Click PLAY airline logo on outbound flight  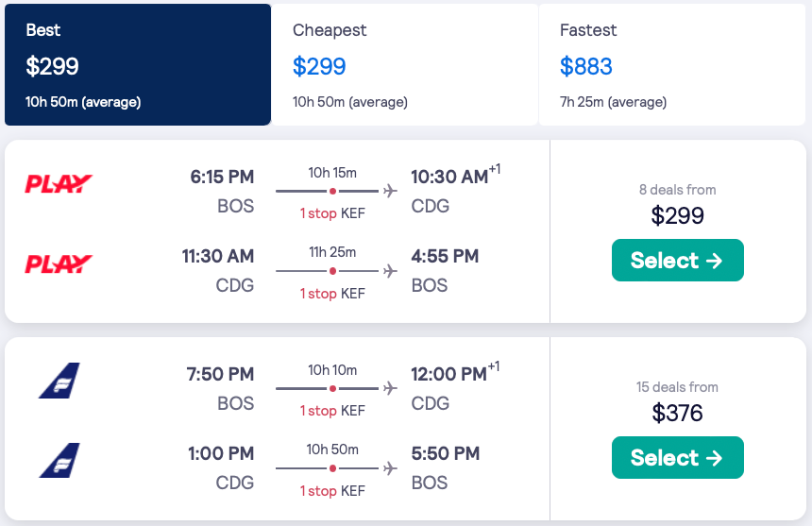59,183
